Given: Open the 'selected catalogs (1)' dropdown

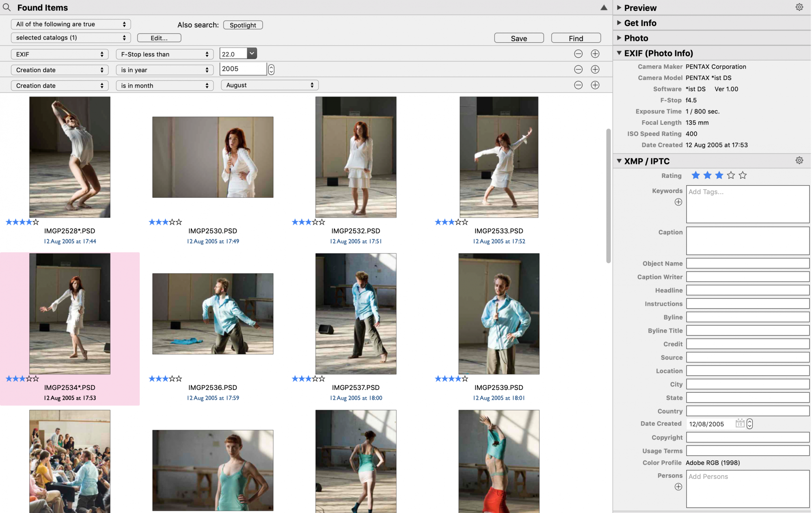Looking at the screenshot, I should pos(71,37).
